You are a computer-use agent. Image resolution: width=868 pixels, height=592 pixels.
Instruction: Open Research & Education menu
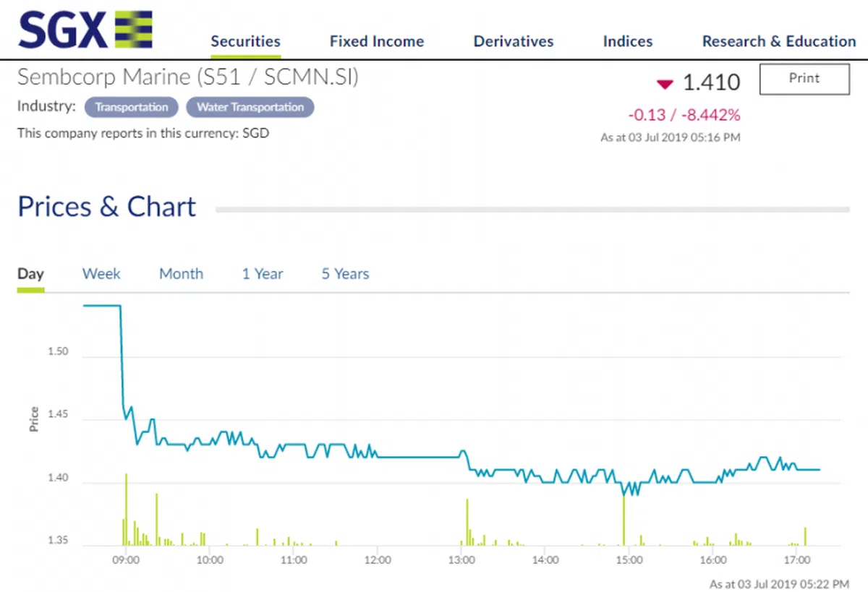click(x=778, y=41)
